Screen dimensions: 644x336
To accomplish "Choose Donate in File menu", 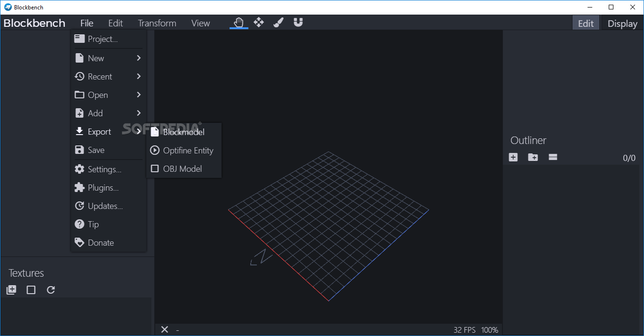I will (108, 242).
